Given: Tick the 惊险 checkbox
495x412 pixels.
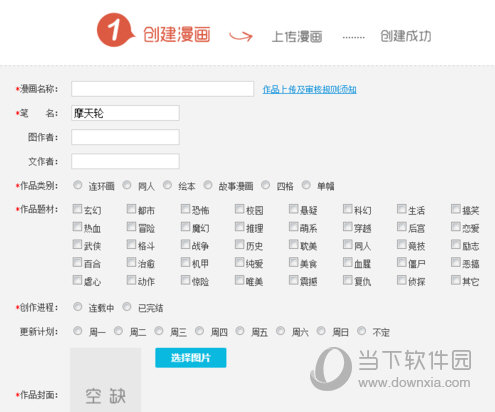Looking at the screenshot, I should coord(185,280).
